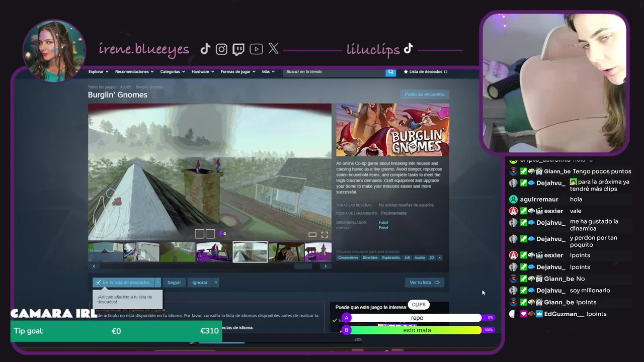Click the 'Burglin' Gnomes' page title
Viewport: 644px width, 362px height.
pyautogui.click(x=118, y=95)
